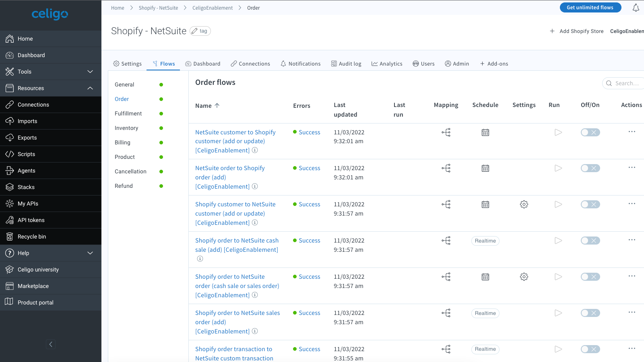Open schedule calendar for NetSuite order to Shopify order

pyautogui.click(x=485, y=168)
